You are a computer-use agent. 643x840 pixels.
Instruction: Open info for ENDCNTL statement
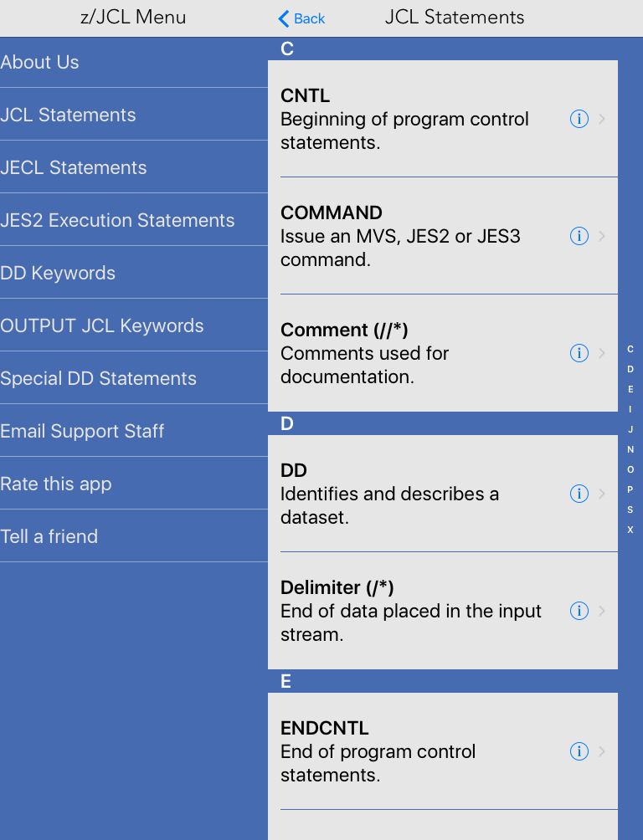click(579, 751)
